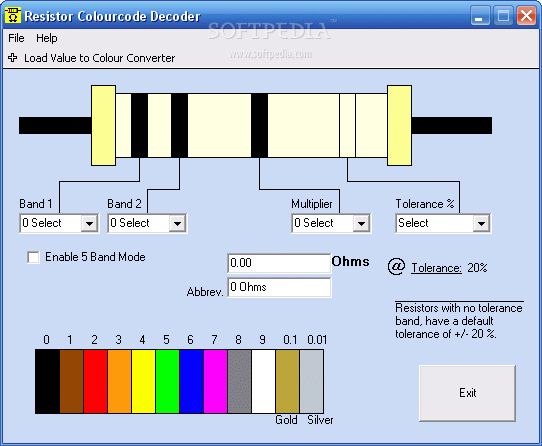Image resolution: width=542 pixels, height=446 pixels.
Task: Select the Silver swatch for 0.01
Action: [312, 381]
